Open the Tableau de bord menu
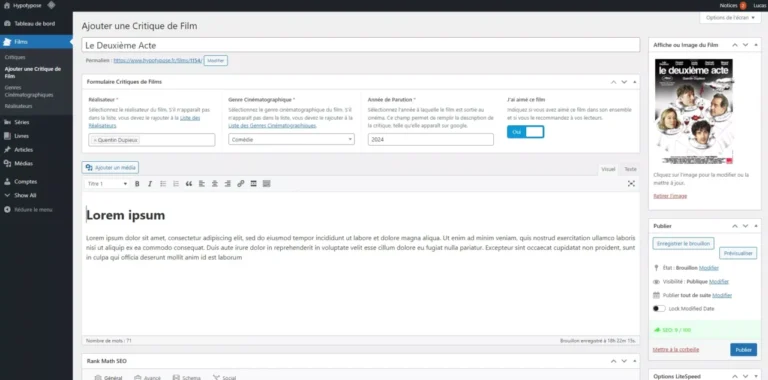 (x=36, y=24)
